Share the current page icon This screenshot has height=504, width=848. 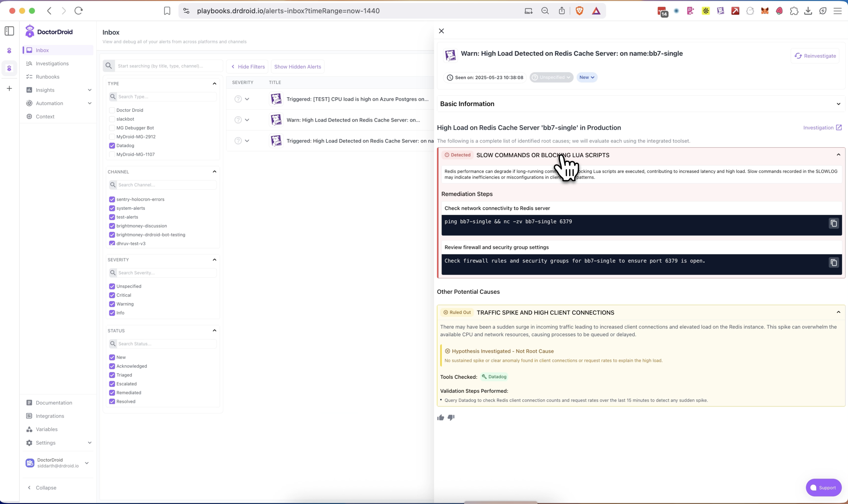pyautogui.click(x=562, y=11)
